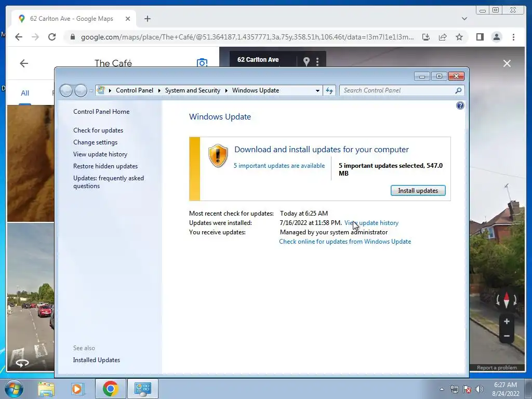Open Chrome side panel icon
Viewport: 532px width, 399px height.
[x=480, y=37]
